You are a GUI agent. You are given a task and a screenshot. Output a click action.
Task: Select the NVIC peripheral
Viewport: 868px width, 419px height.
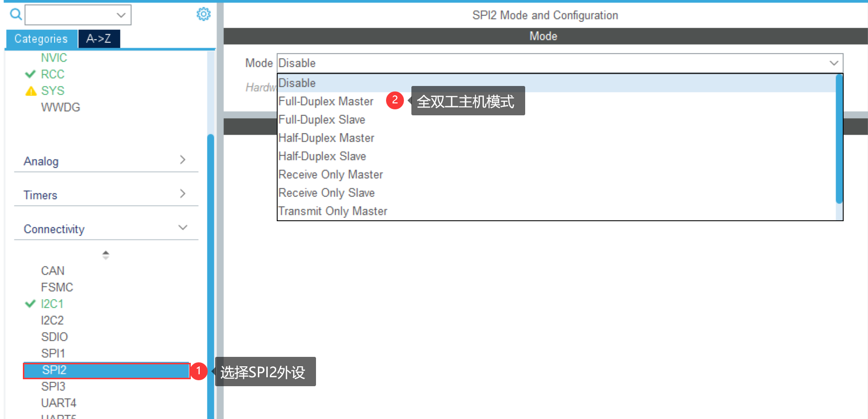coord(54,58)
